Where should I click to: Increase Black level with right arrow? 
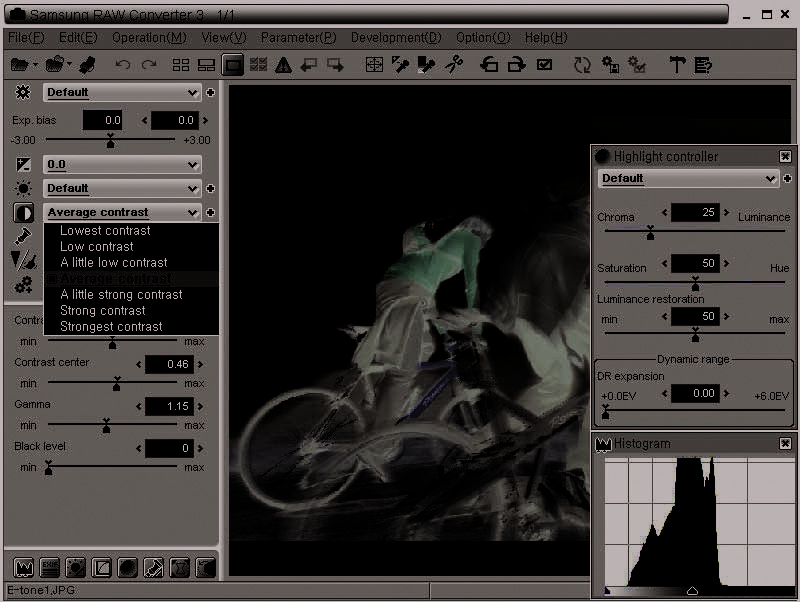coord(201,448)
